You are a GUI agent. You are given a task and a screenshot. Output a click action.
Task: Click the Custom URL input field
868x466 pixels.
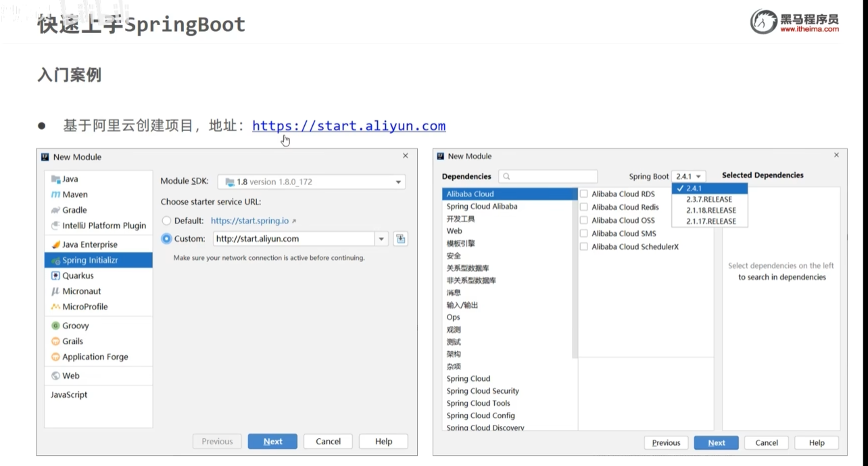294,238
